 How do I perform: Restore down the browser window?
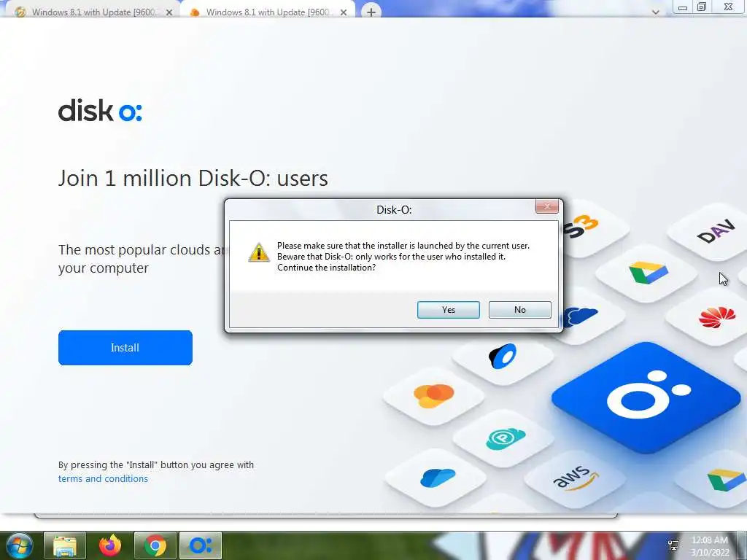(702, 7)
